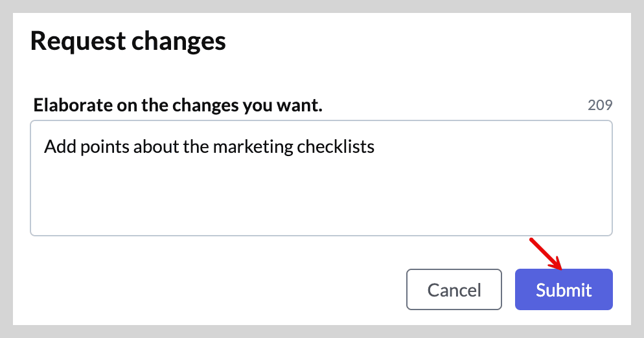Click the Cancel button

coord(454,289)
